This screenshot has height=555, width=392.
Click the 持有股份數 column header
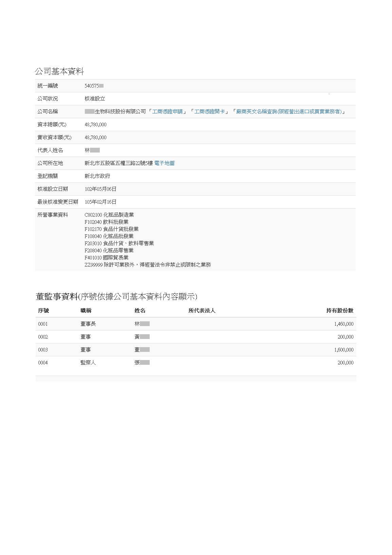tap(340, 310)
